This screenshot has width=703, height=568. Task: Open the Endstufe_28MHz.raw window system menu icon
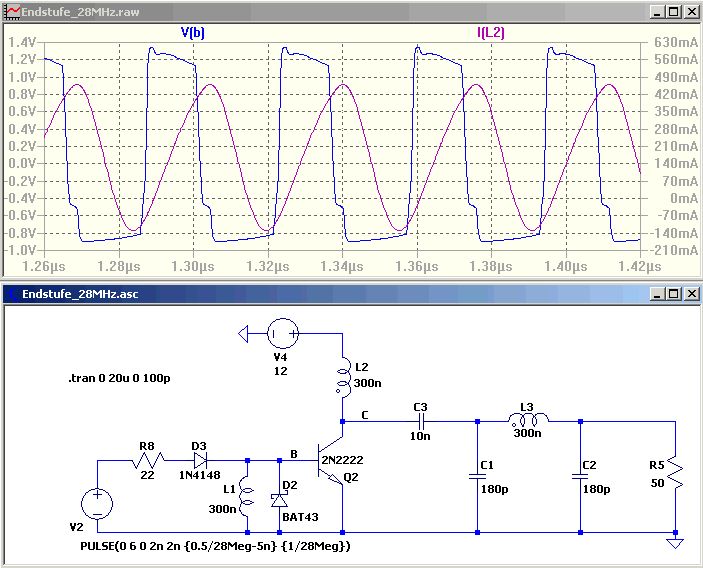(12, 11)
